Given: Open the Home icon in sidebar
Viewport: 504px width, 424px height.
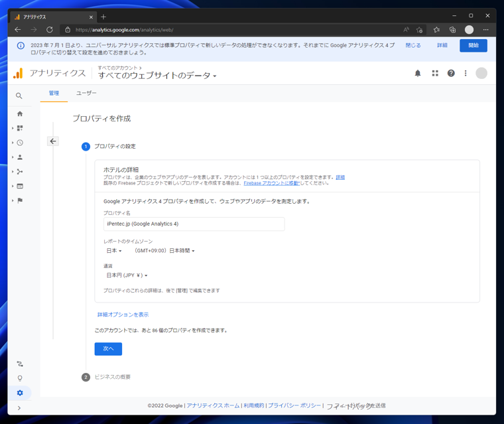Looking at the screenshot, I should point(20,114).
